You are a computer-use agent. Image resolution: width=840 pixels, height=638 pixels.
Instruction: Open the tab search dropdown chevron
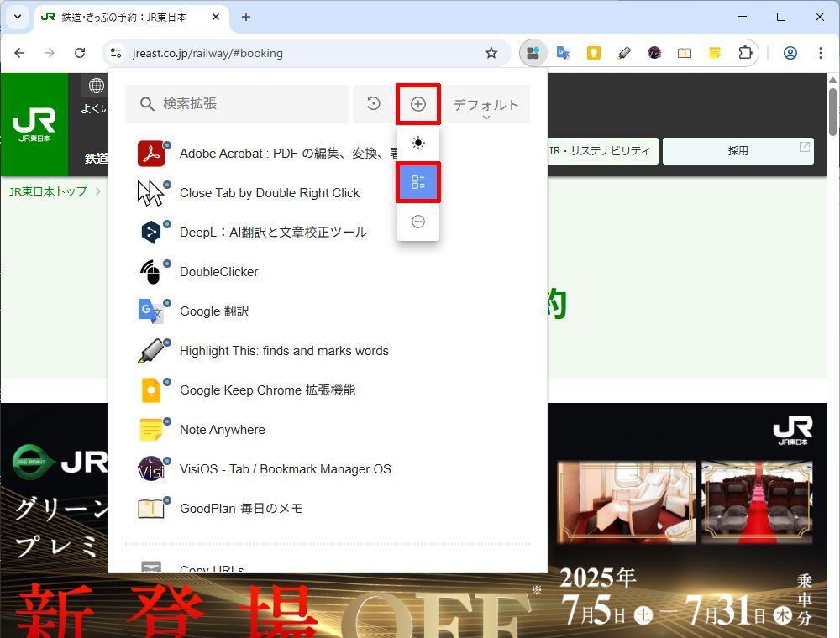[18, 17]
